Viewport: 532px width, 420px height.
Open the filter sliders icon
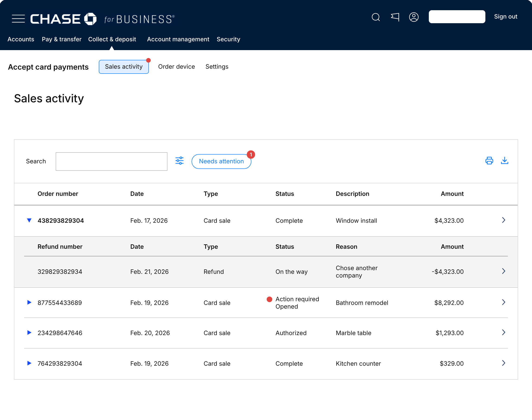pos(179,161)
